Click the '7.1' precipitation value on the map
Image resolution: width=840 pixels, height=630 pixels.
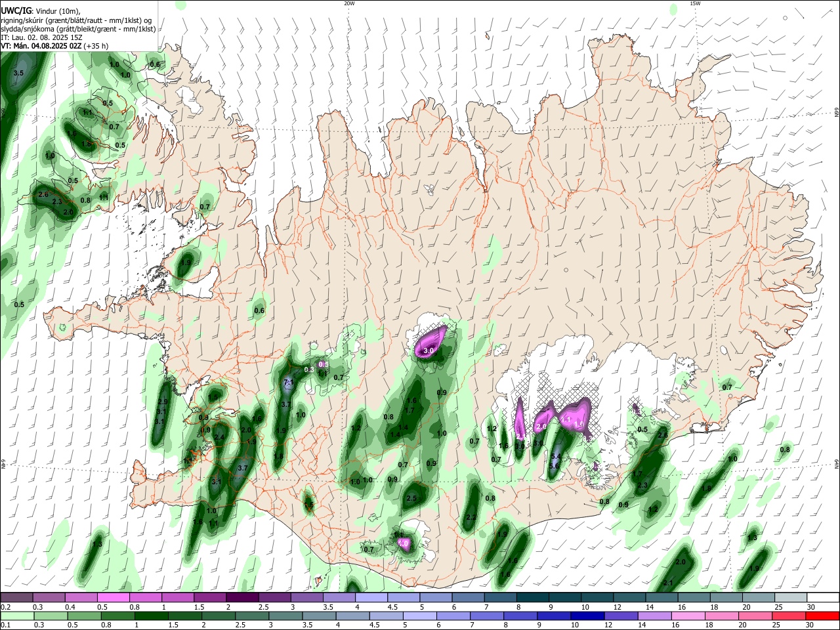click(288, 382)
